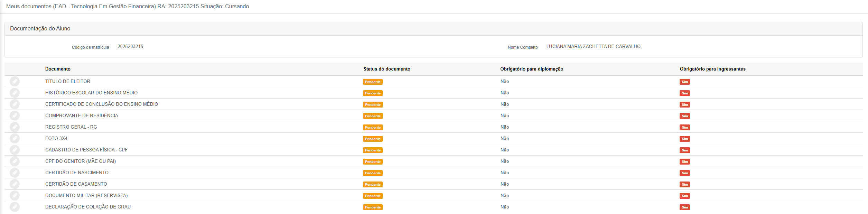Click Pendente badge for CERTIFICADO DE CONCLUSÃO row
The image size is (868, 214).
(x=373, y=105)
